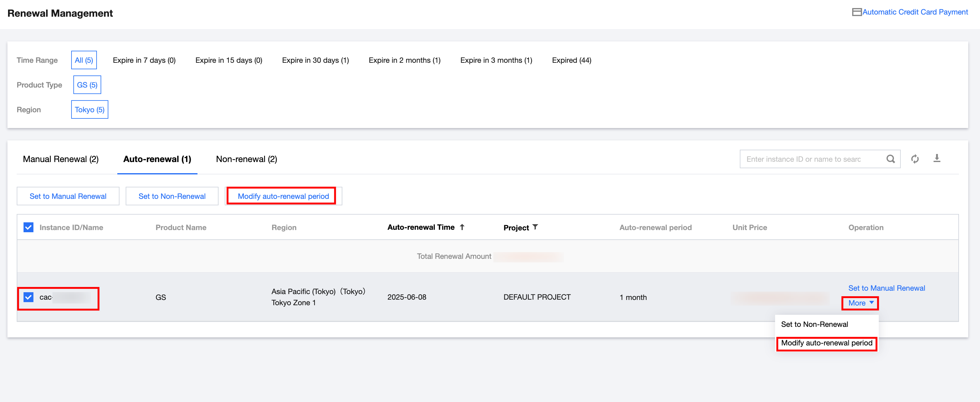
Task: Toggle the select-all header checkbox
Action: tap(28, 227)
